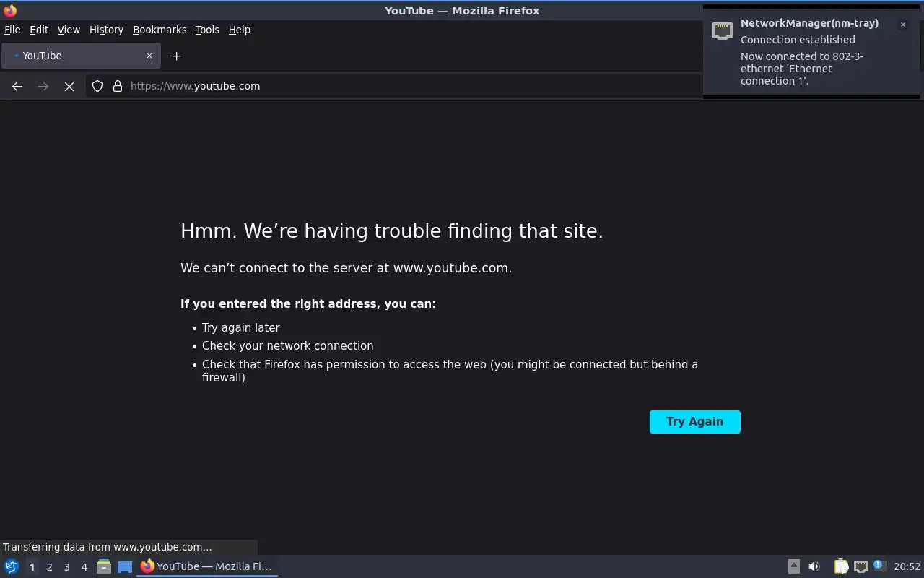Open the File menu
Screen dimensions: 924x578
click(x=12, y=30)
